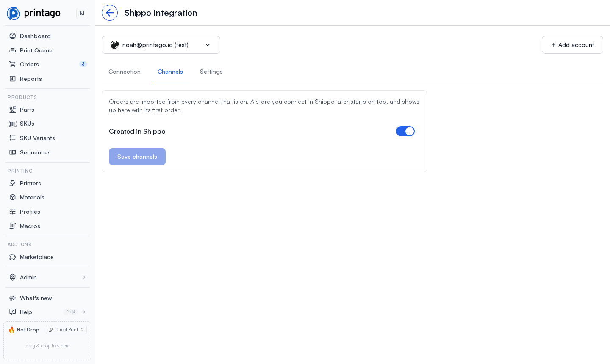Expand the Help menu arrow

click(84, 312)
